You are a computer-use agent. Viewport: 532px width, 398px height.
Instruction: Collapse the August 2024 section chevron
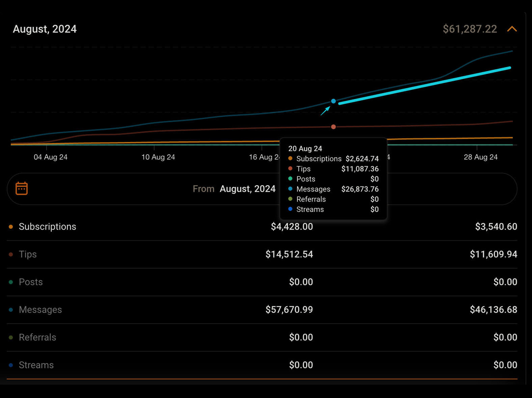pyautogui.click(x=512, y=29)
